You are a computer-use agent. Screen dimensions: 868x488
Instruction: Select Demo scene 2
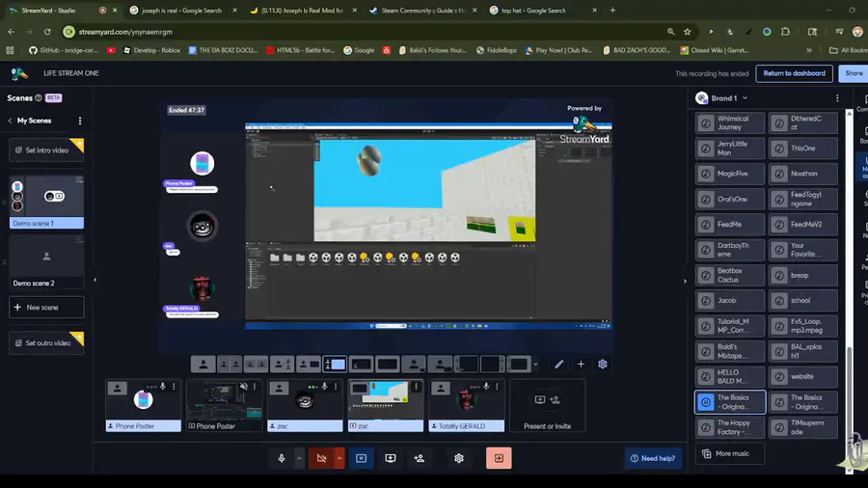pyautogui.click(x=46, y=262)
